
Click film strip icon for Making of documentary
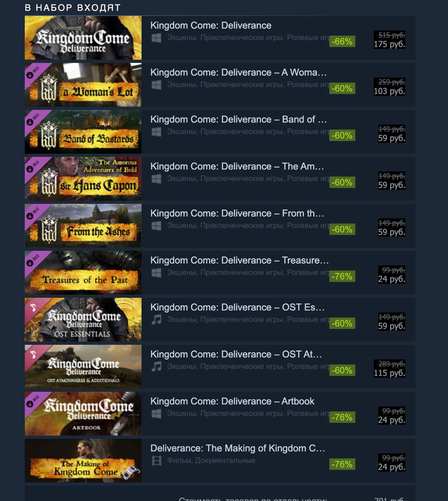click(x=156, y=461)
